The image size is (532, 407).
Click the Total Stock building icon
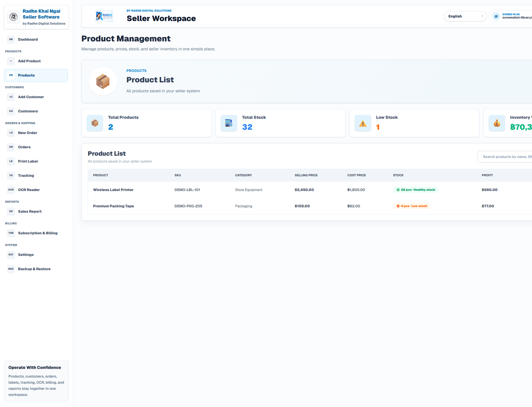point(229,123)
